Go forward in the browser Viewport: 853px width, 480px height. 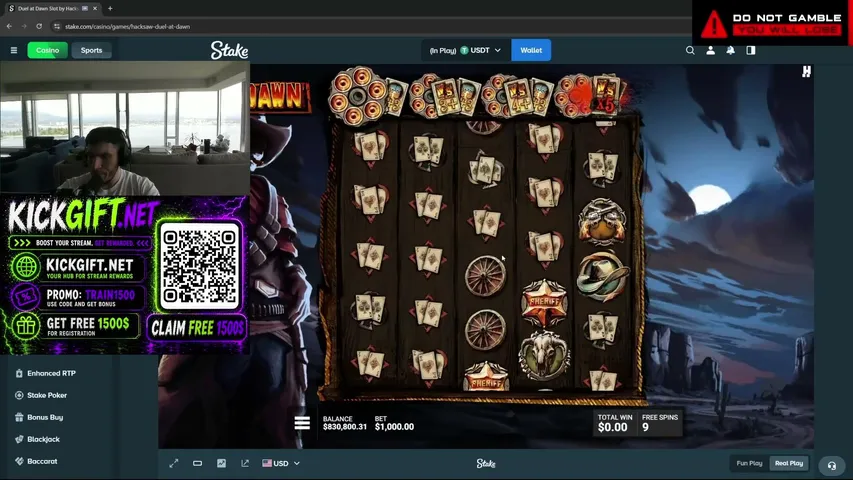(24, 26)
